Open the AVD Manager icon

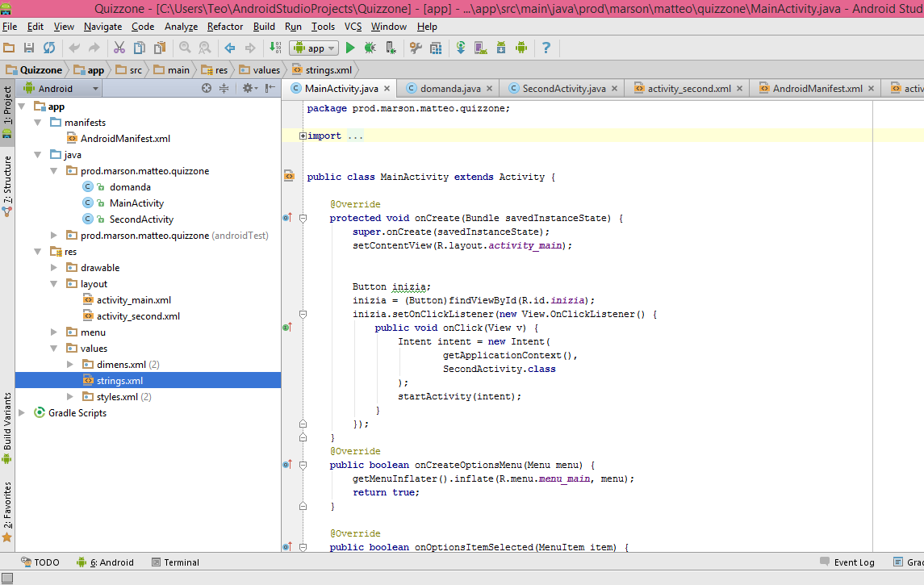click(481, 48)
